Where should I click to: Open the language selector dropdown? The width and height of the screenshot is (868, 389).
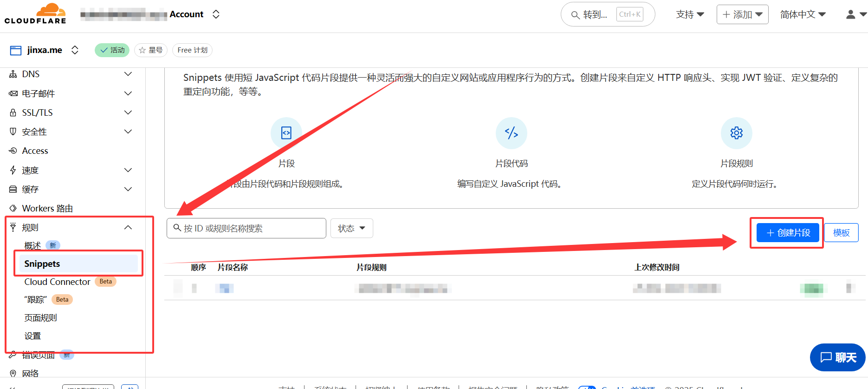click(x=803, y=14)
